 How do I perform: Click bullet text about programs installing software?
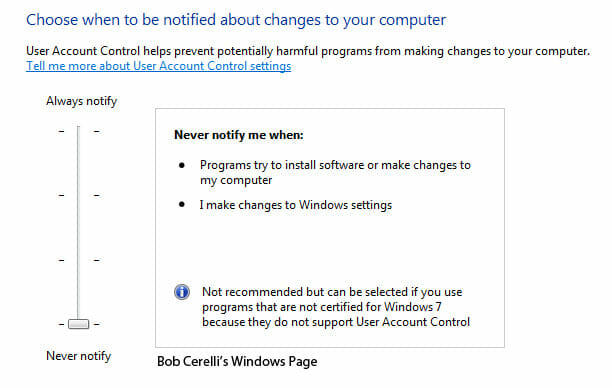pyautogui.click(x=335, y=173)
